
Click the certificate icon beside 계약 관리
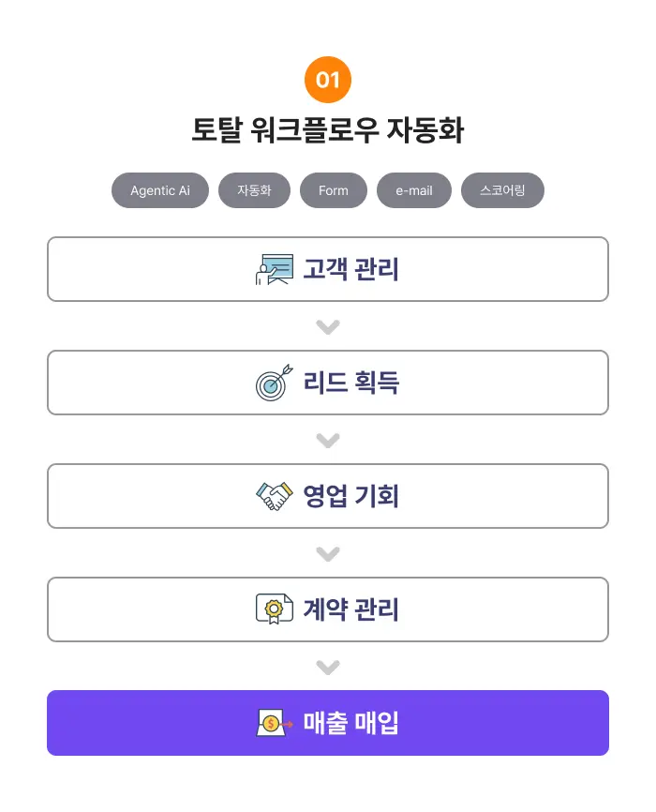[275, 609]
